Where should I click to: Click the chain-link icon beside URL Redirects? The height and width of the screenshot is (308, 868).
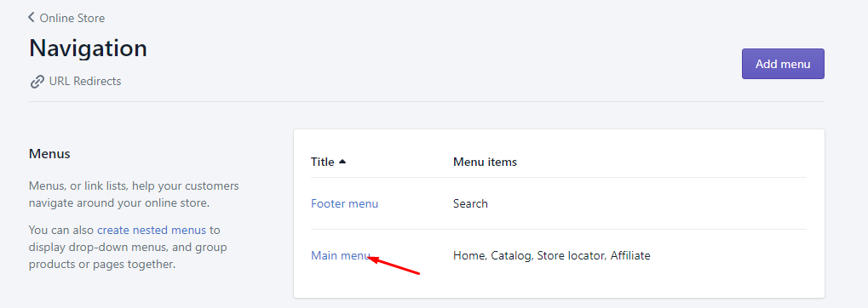(37, 82)
